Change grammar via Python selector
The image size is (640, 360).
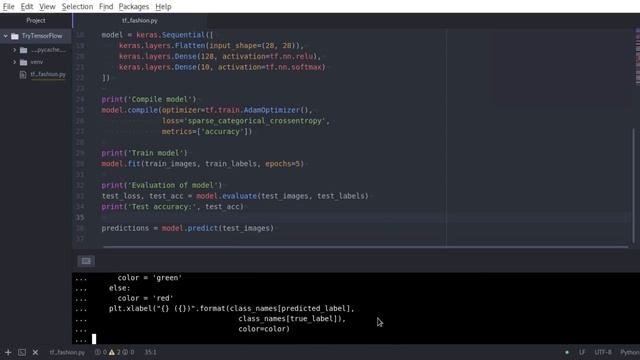[630, 352]
